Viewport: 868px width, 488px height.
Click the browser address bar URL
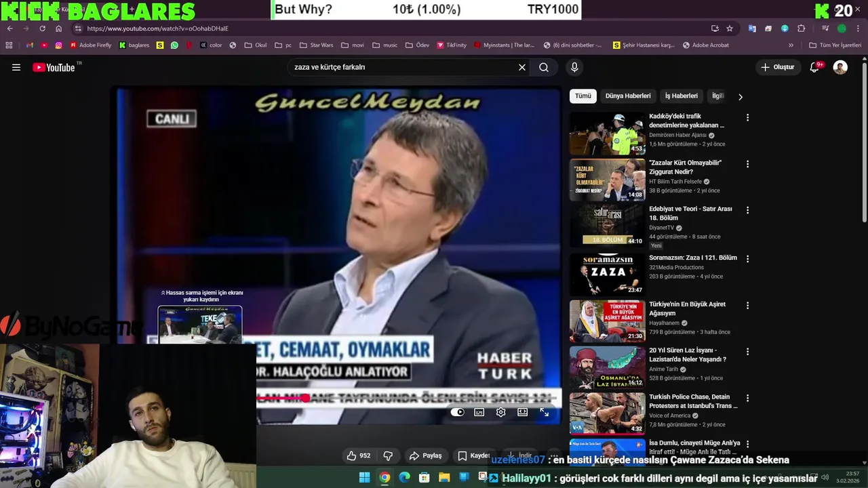[157, 28]
